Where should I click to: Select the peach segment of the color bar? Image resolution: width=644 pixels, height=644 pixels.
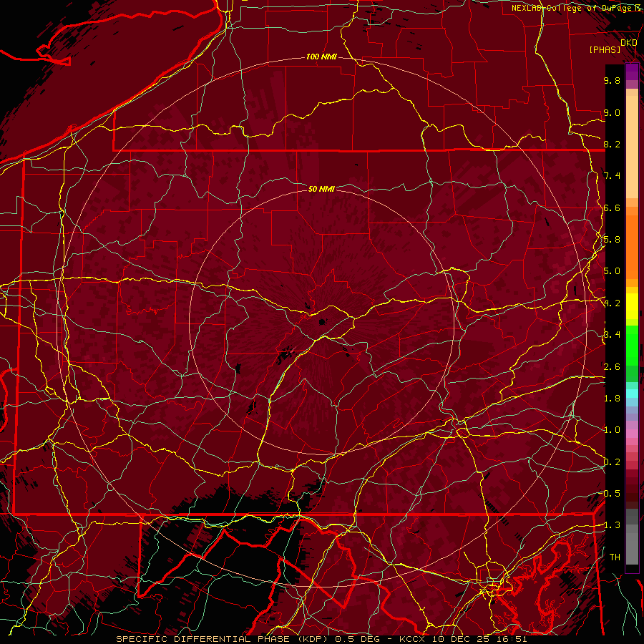pos(632,144)
